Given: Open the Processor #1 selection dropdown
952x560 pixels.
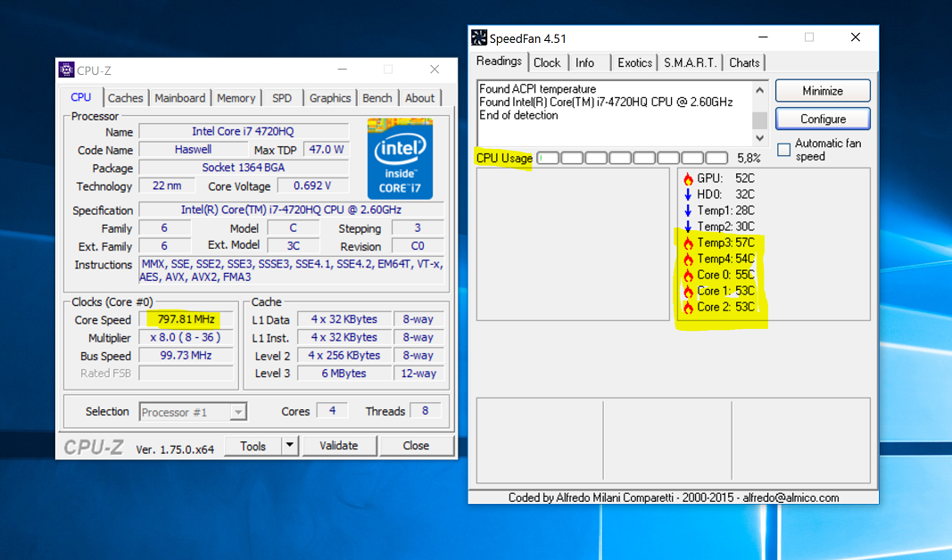Looking at the screenshot, I should pyautogui.click(x=238, y=412).
